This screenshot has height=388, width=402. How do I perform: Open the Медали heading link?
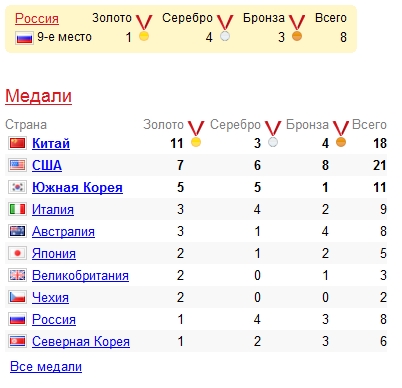click(x=38, y=96)
